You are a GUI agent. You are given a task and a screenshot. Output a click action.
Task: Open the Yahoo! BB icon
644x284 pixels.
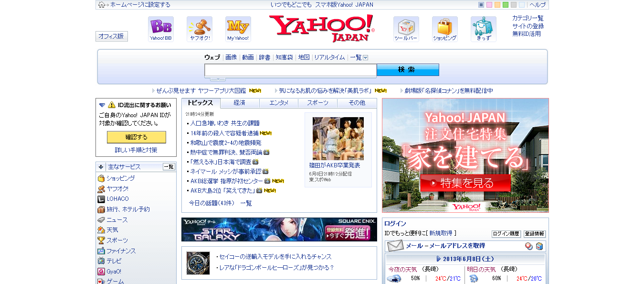pyautogui.click(x=160, y=29)
